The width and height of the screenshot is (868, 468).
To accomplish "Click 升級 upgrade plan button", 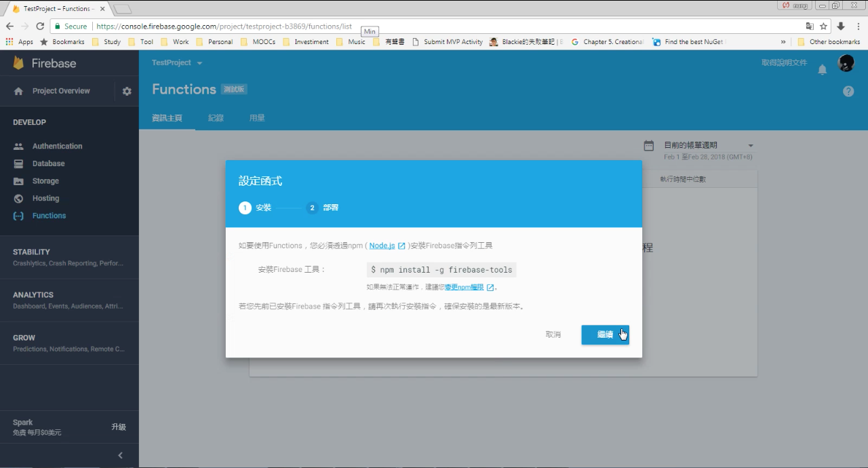I will tap(119, 427).
